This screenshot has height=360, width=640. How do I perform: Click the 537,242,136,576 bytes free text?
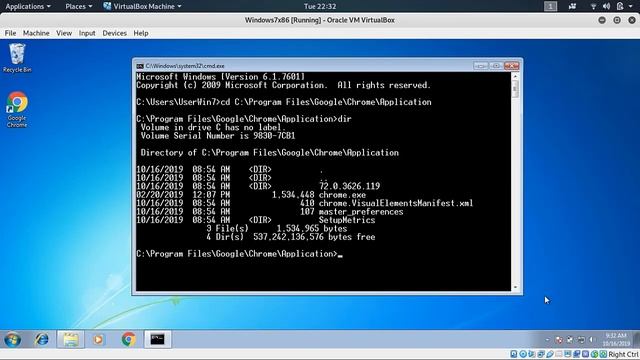[314, 237]
